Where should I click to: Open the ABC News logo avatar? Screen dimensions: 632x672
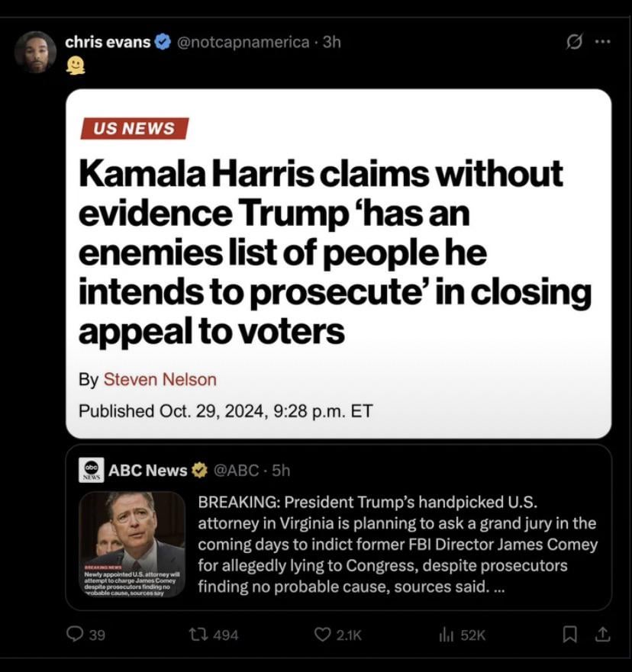(x=91, y=470)
